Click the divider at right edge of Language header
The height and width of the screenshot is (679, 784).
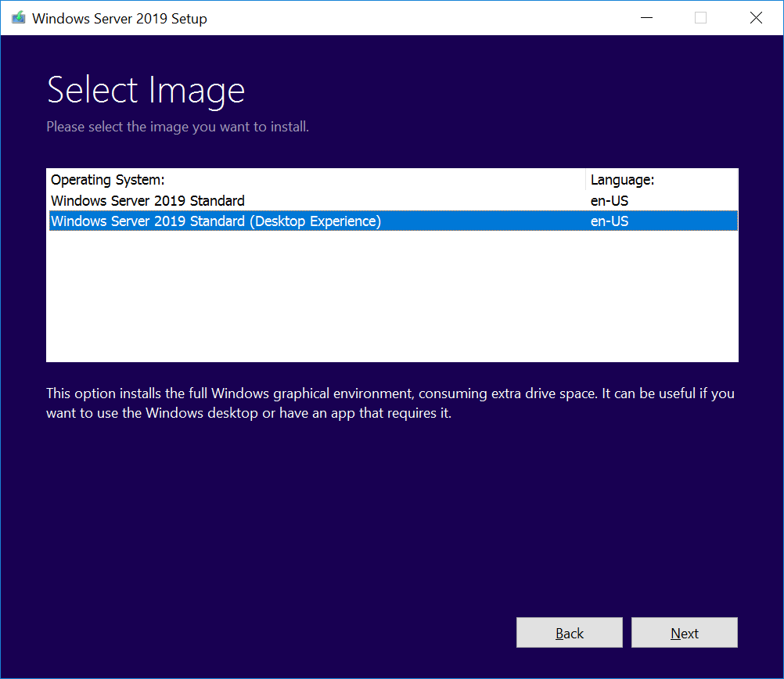[x=737, y=180]
